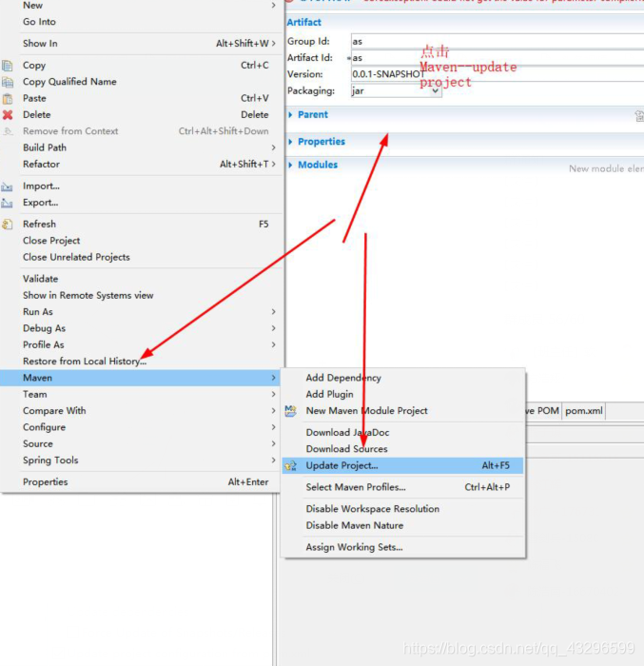
Task: Click the New module element field
Action: click(x=606, y=168)
